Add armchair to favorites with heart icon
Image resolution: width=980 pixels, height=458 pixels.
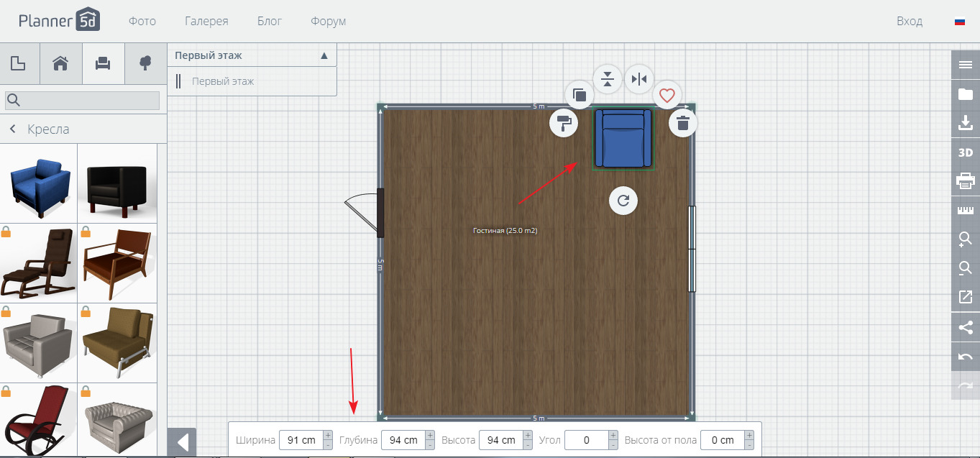point(667,95)
